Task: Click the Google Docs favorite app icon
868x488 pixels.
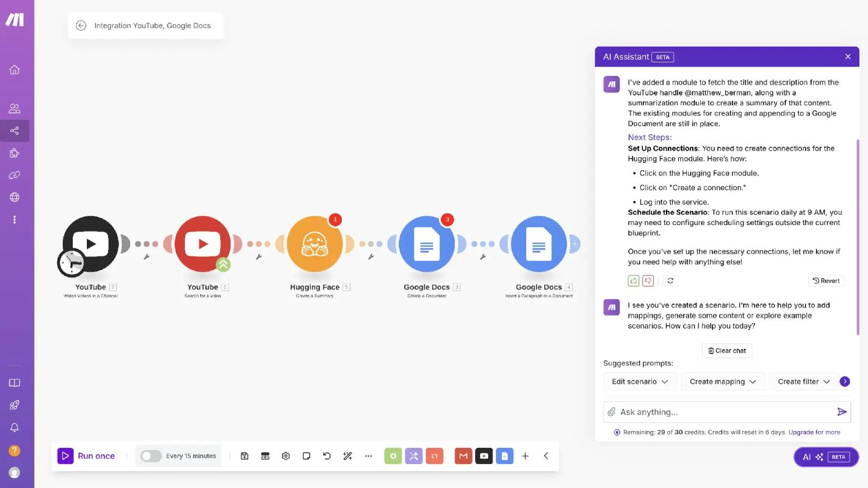Action: [505, 456]
